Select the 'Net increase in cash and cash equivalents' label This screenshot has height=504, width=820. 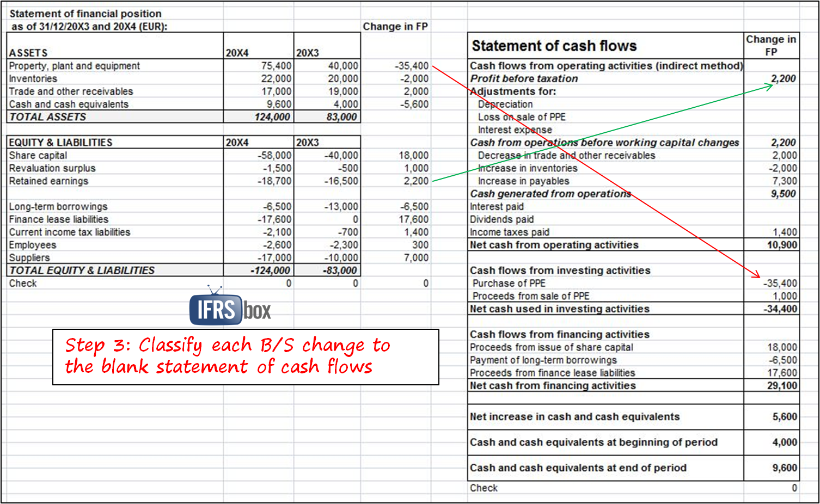pos(574,417)
